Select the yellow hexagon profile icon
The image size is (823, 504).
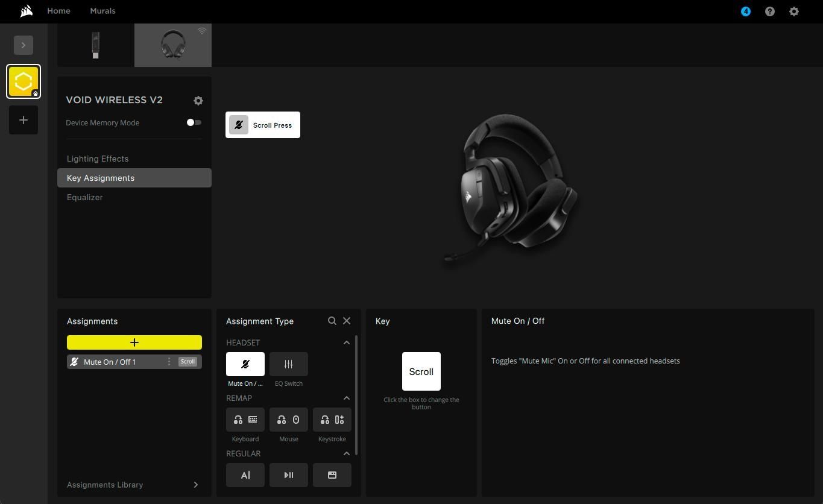coord(24,81)
